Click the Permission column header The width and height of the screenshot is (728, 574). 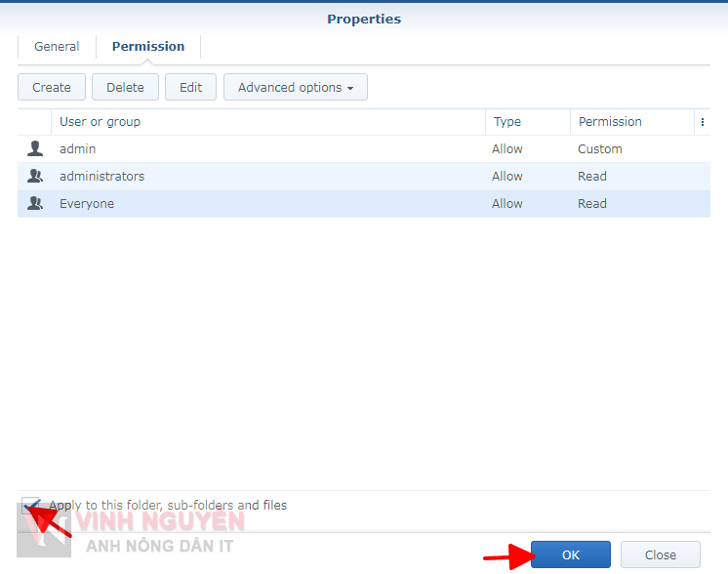click(610, 122)
